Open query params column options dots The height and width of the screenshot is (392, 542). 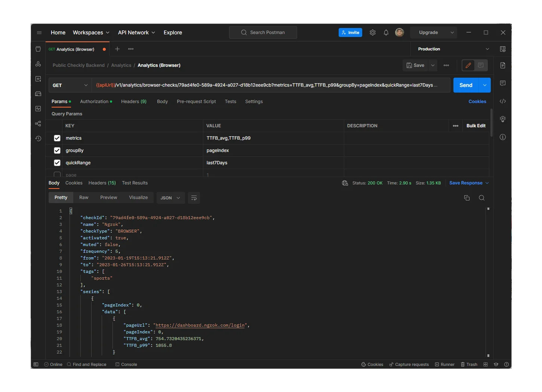(456, 126)
